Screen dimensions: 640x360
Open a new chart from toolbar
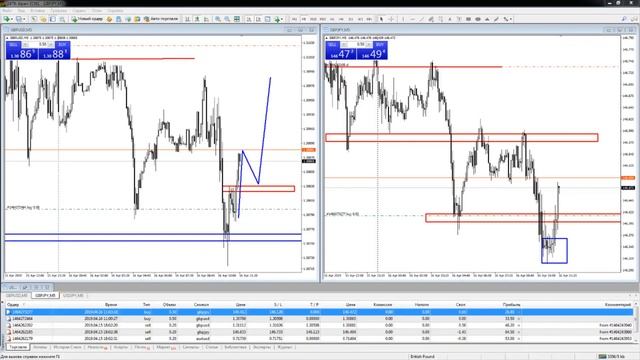[x=7, y=19]
